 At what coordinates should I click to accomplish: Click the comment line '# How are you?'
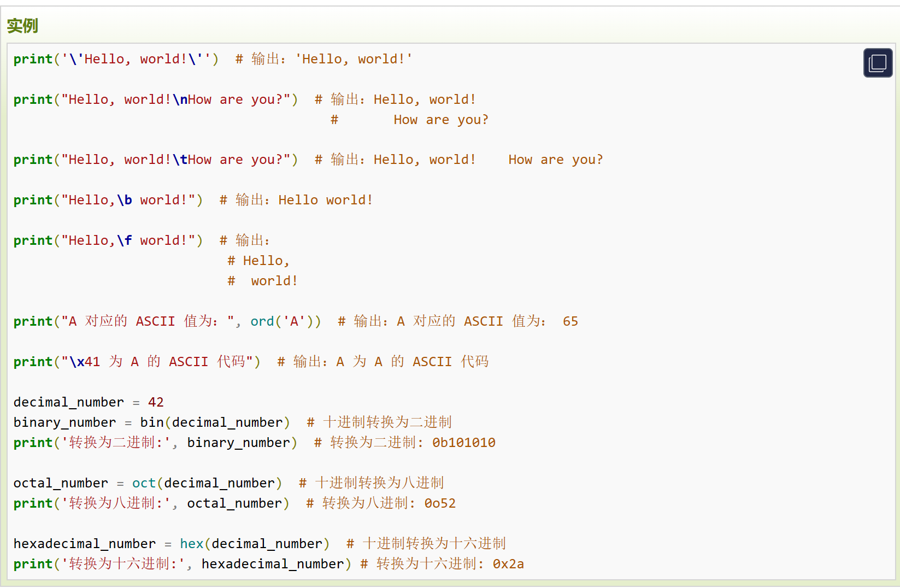[x=410, y=120]
